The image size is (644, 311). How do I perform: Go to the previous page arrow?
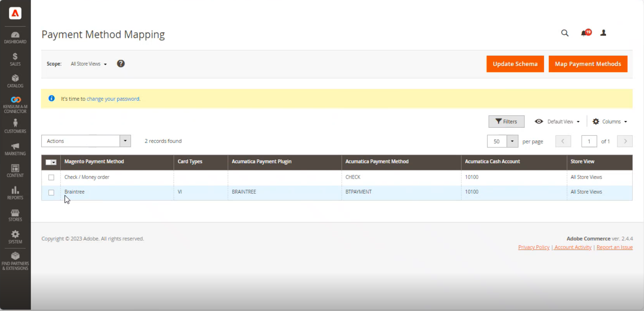tap(563, 141)
